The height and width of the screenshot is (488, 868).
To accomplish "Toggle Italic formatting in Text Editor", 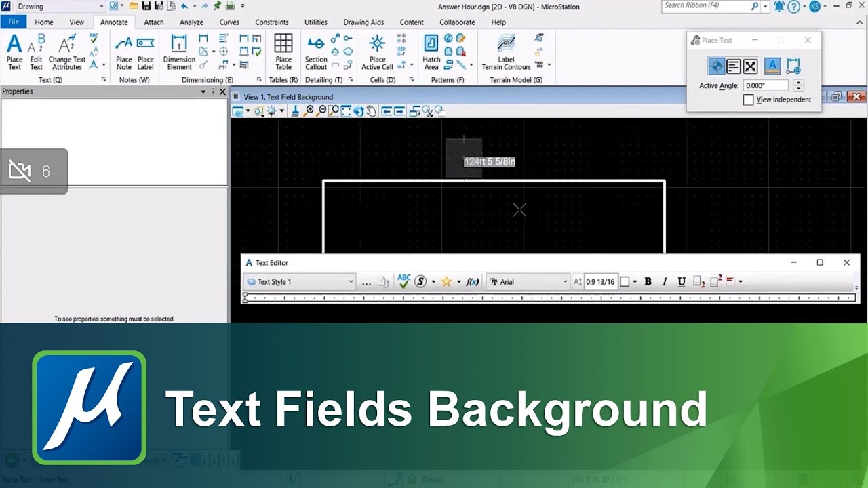I will tap(665, 282).
